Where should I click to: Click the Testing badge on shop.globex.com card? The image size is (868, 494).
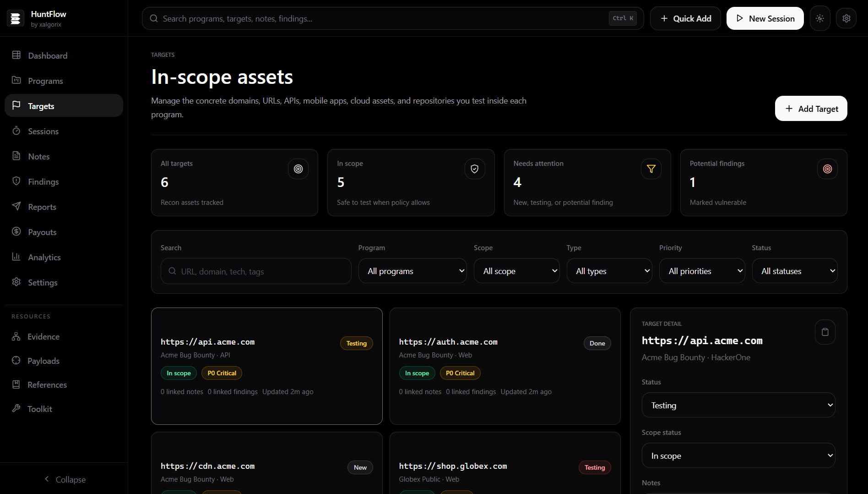point(595,467)
